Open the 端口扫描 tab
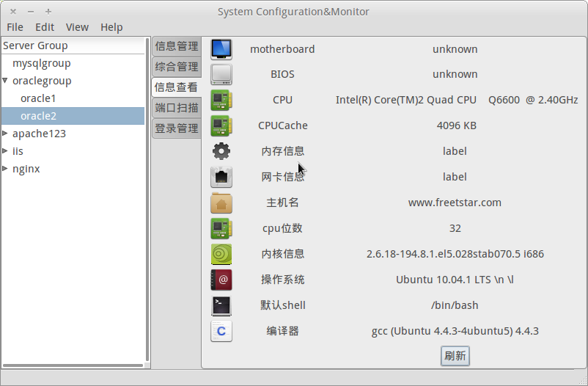The image size is (588, 386). tap(177, 108)
